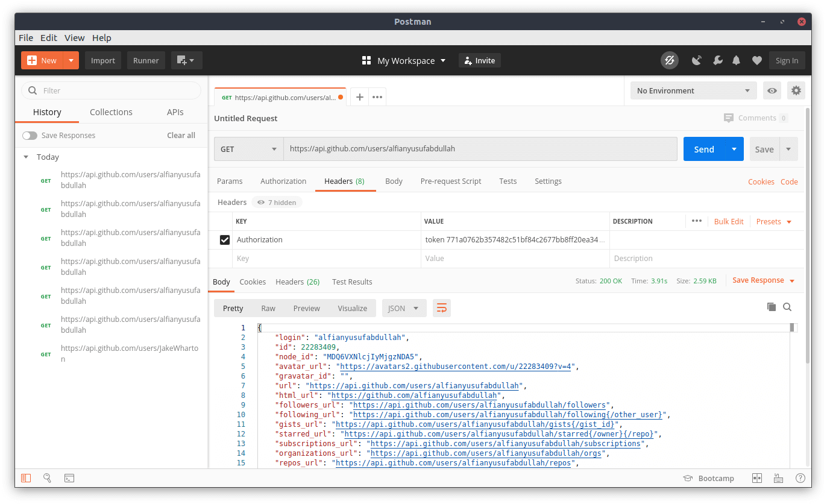Open the GET method dropdown
This screenshot has height=504, width=827.
248,149
